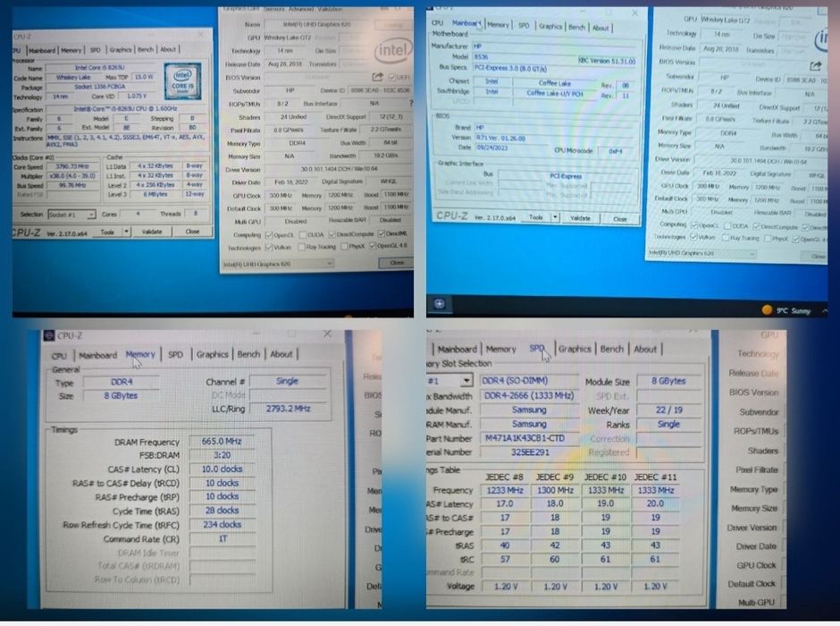Toggle PhysX checkbox in GPU-Z beside CPU tab window

(344, 247)
